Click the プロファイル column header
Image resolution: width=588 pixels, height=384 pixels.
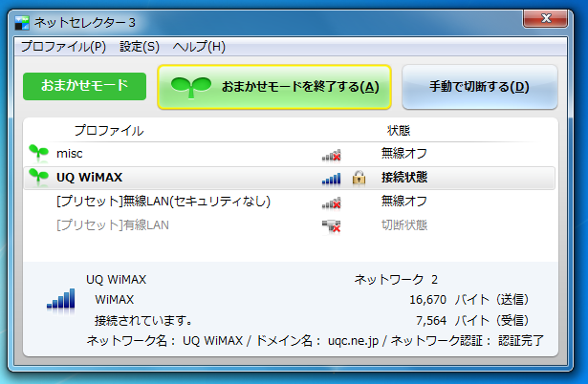tap(108, 130)
